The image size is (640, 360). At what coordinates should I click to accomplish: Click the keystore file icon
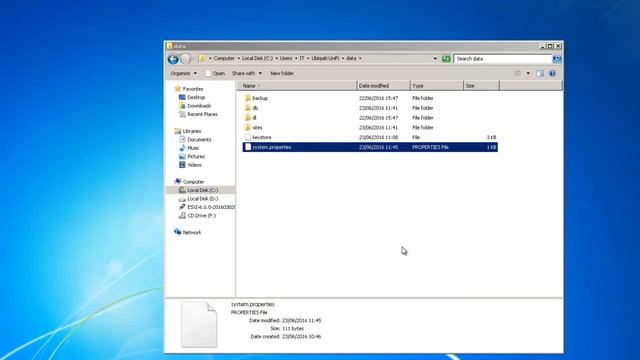click(x=247, y=137)
